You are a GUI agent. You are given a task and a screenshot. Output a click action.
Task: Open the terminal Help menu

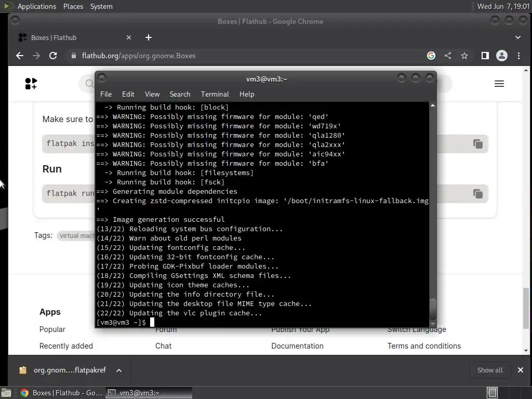pyautogui.click(x=247, y=95)
